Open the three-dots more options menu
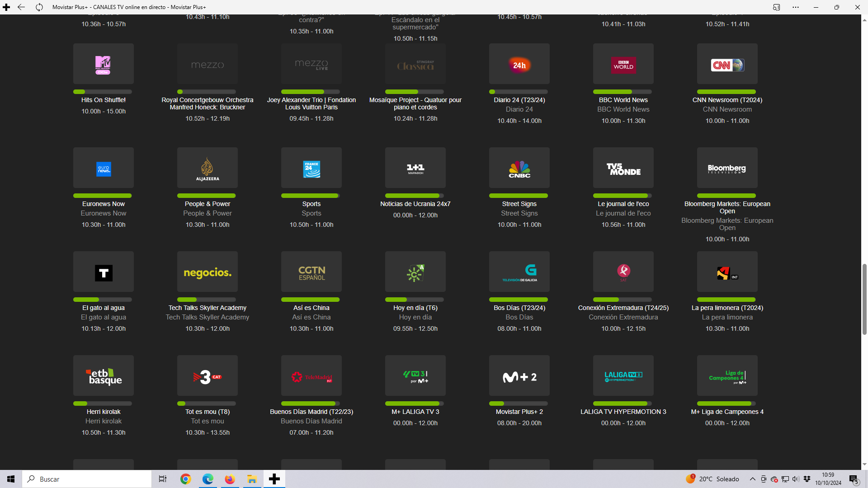 point(796,7)
